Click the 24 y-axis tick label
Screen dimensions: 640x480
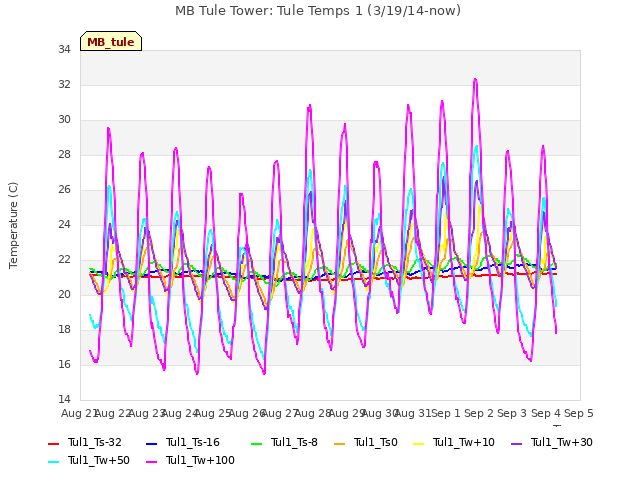(64, 224)
